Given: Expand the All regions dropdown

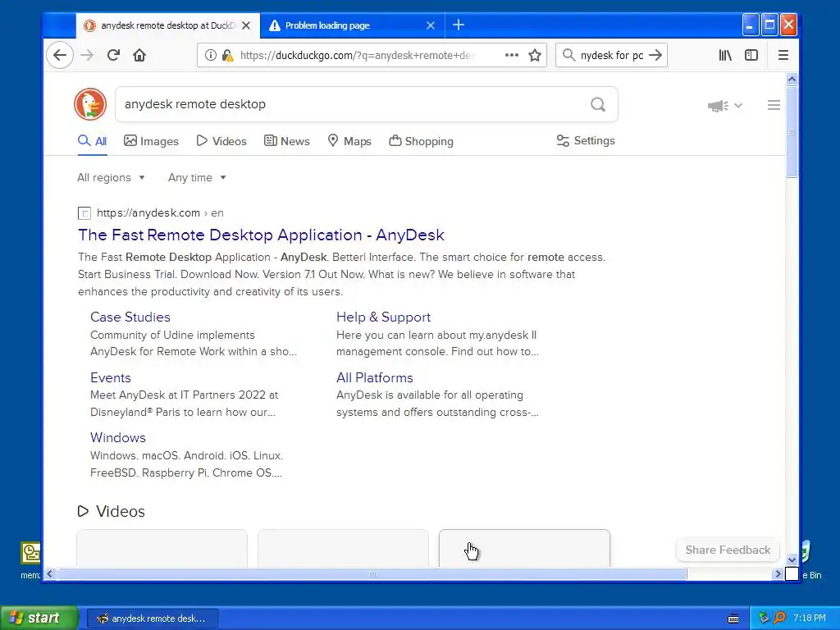Looking at the screenshot, I should [x=111, y=177].
